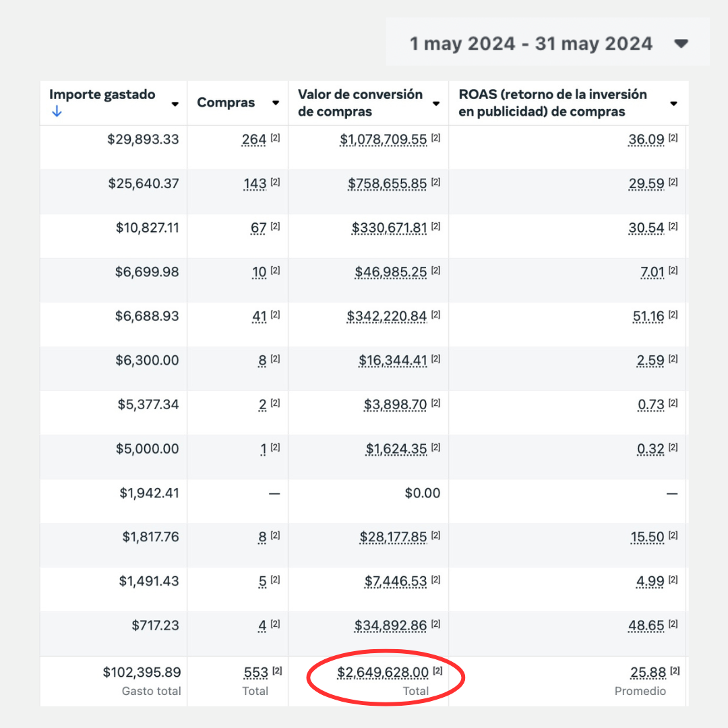The width and height of the screenshot is (728, 728).
Task: Click the 264 purchases value
Action: (254, 140)
